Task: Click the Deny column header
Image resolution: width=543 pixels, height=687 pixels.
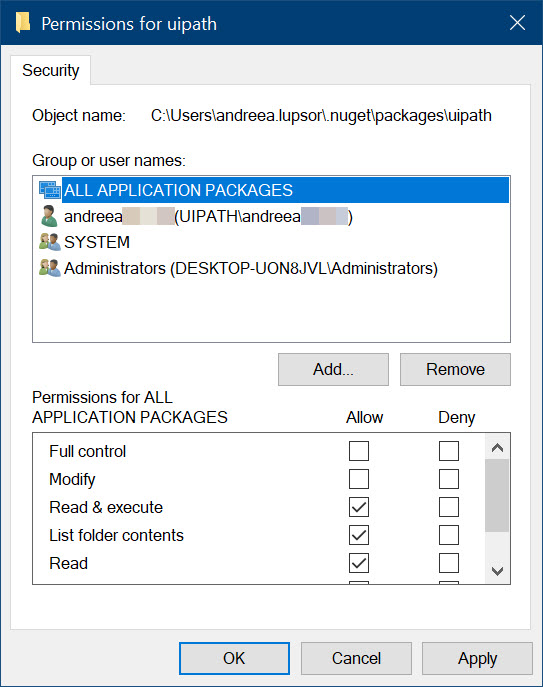Action: tap(457, 418)
